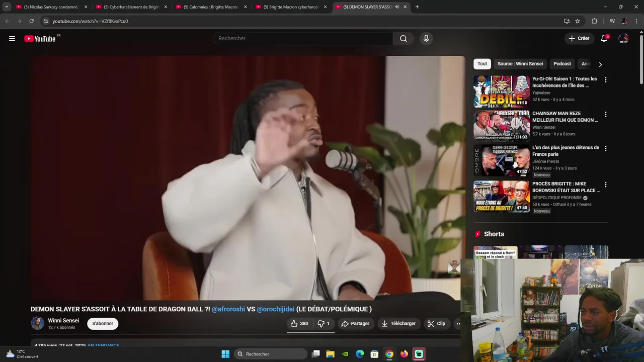This screenshot has width=644, height=362.
Task: Open the account avatar menu
Action: point(623,39)
